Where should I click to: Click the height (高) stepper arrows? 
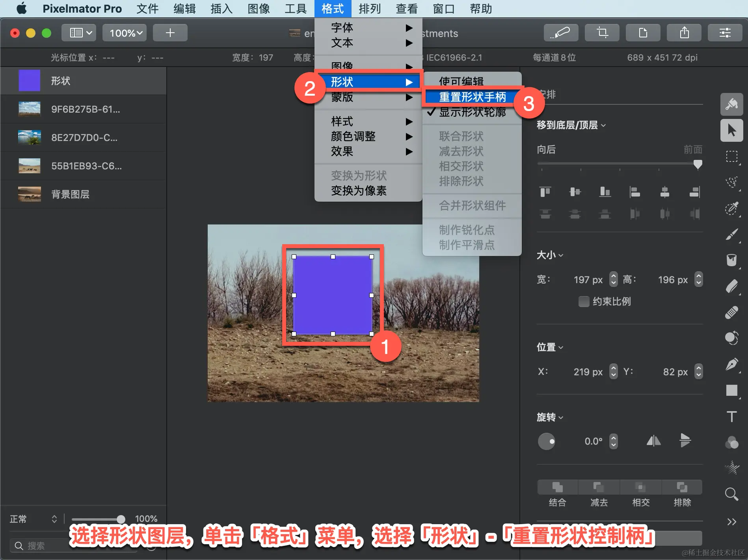coord(699,279)
